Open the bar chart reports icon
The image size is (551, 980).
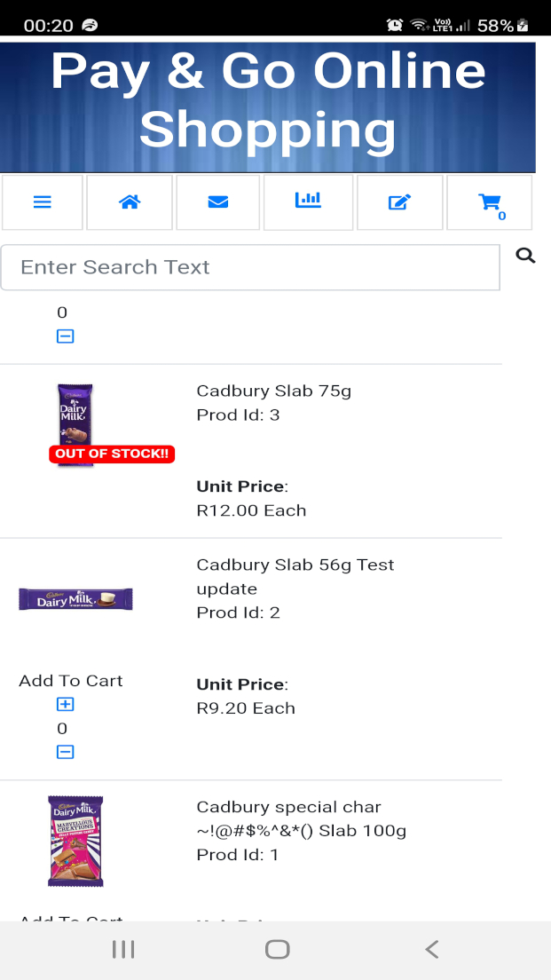308,201
